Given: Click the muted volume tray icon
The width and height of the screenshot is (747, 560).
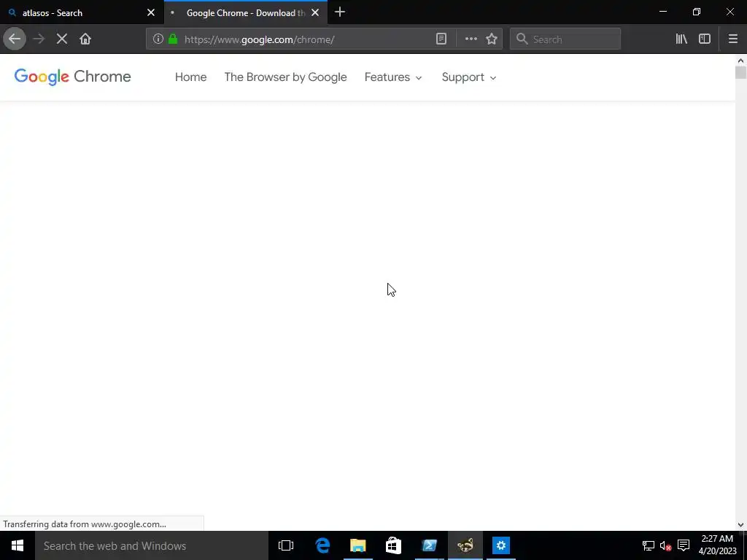Looking at the screenshot, I should [x=666, y=545].
